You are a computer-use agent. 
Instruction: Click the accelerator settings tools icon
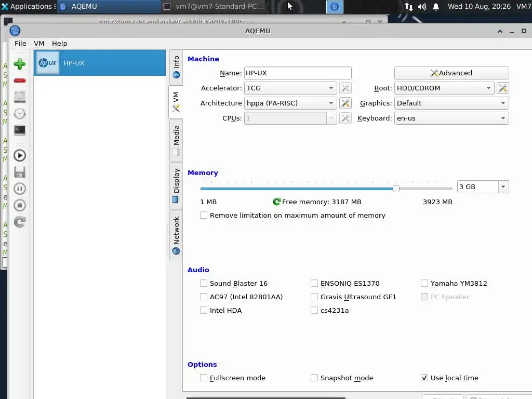pyautogui.click(x=345, y=88)
